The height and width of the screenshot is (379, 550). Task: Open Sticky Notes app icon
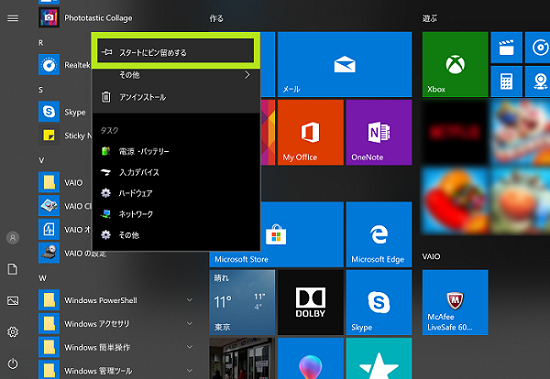(x=49, y=135)
